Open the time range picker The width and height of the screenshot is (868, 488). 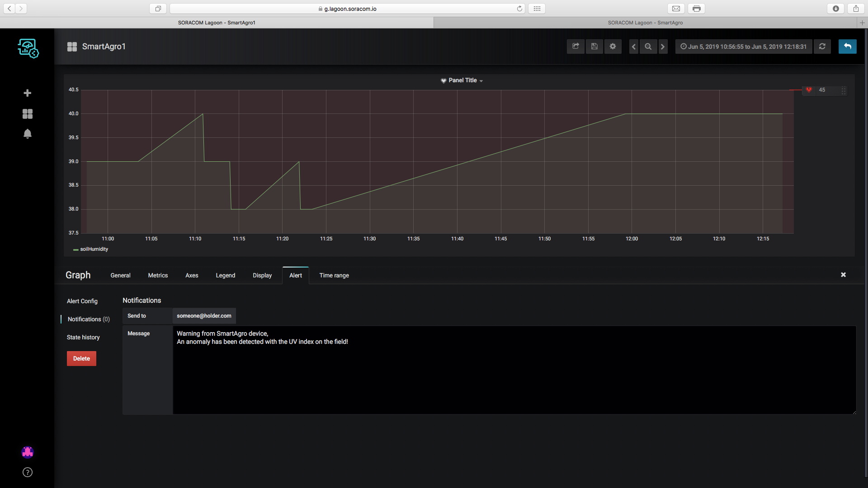point(744,47)
